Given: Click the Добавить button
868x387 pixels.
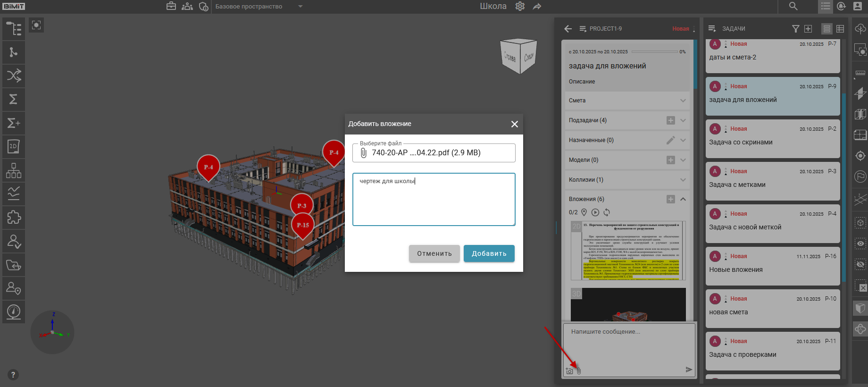Looking at the screenshot, I should 489,253.
